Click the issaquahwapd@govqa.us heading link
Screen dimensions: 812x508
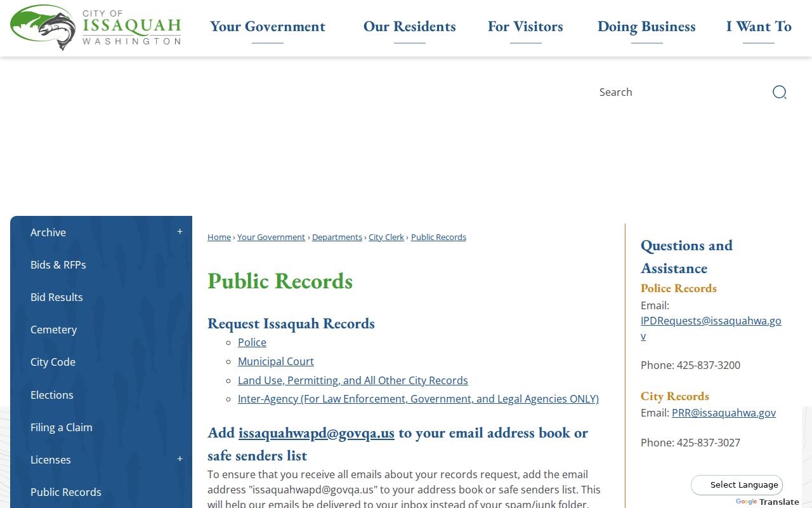(317, 433)
